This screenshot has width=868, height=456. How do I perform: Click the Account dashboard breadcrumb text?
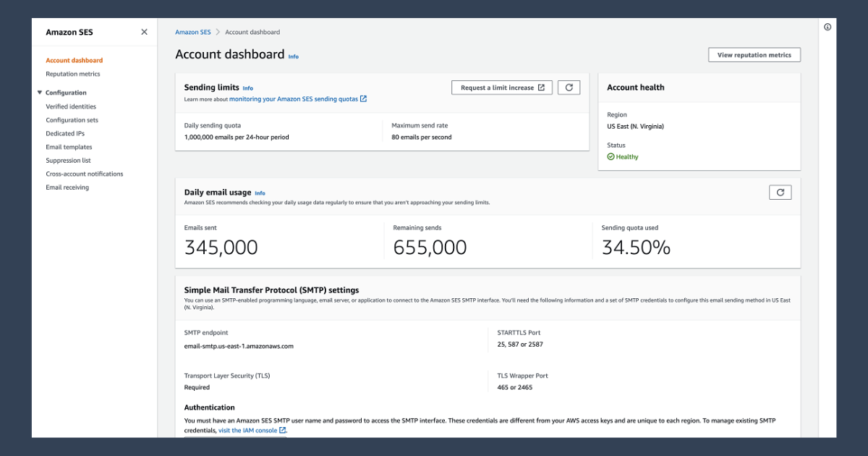252,32
